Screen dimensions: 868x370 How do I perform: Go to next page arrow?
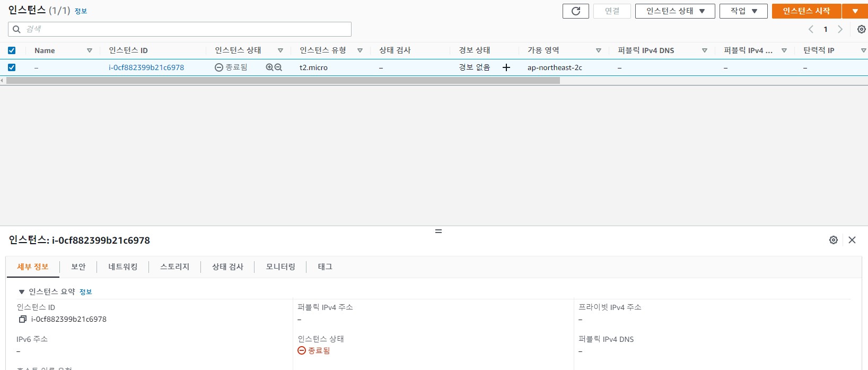840,29
